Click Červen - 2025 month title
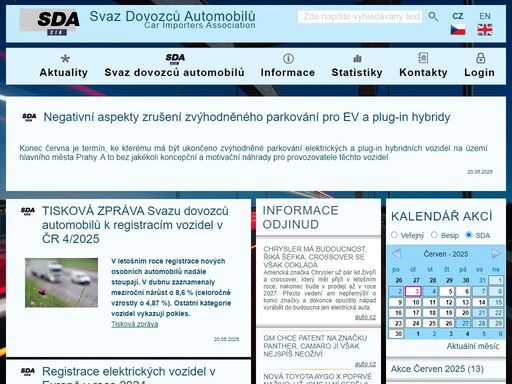512x384 pixels. (446, 254)
